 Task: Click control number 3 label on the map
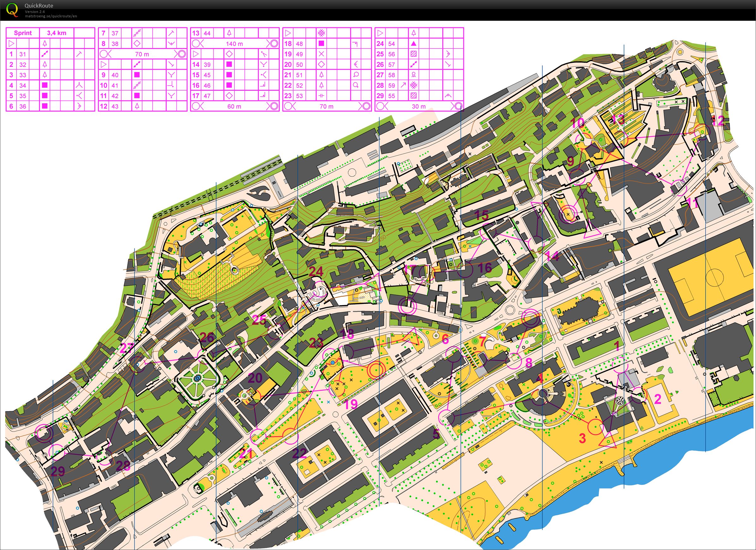pos(582,438)
